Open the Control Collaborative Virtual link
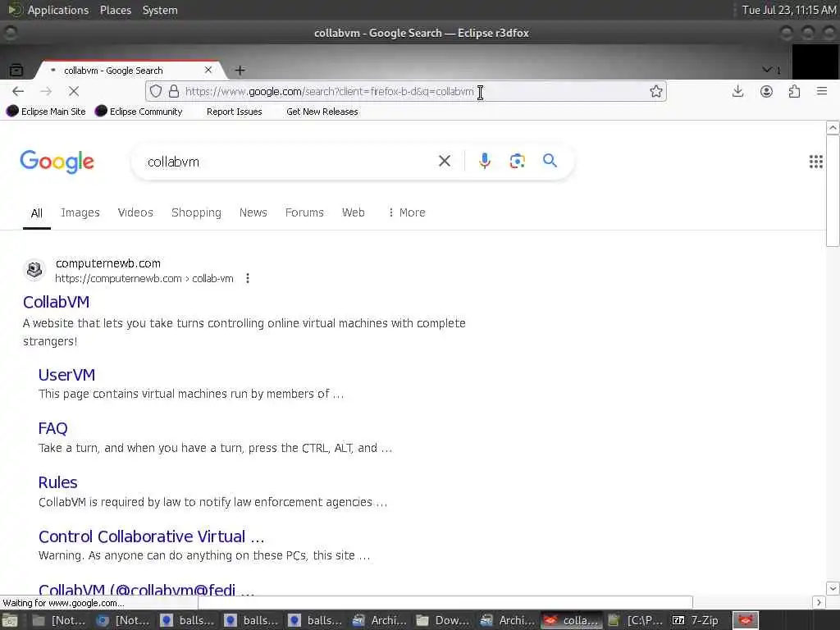The image size is (840, 630). (152, 536)
